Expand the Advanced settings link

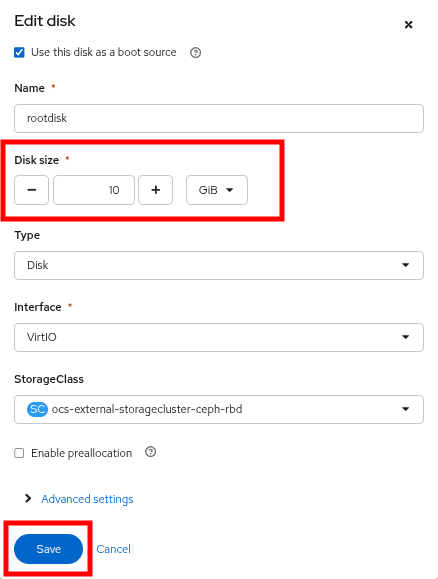click(87, 499)
